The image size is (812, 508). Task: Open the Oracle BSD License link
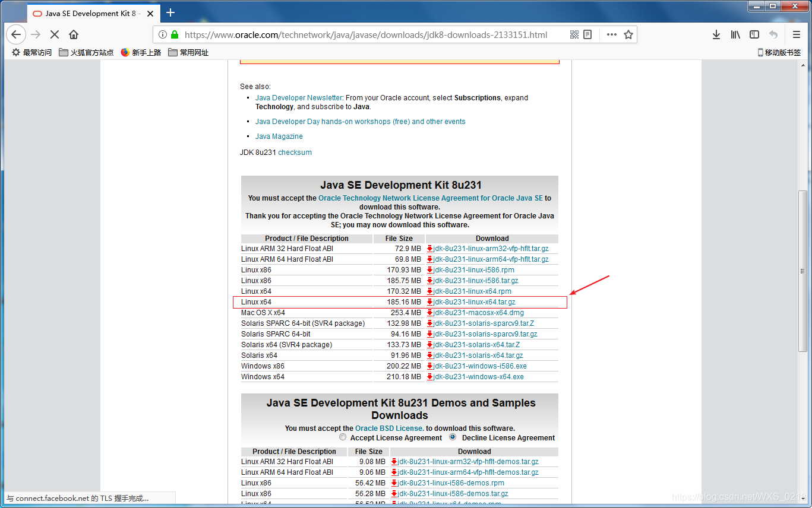388,428
